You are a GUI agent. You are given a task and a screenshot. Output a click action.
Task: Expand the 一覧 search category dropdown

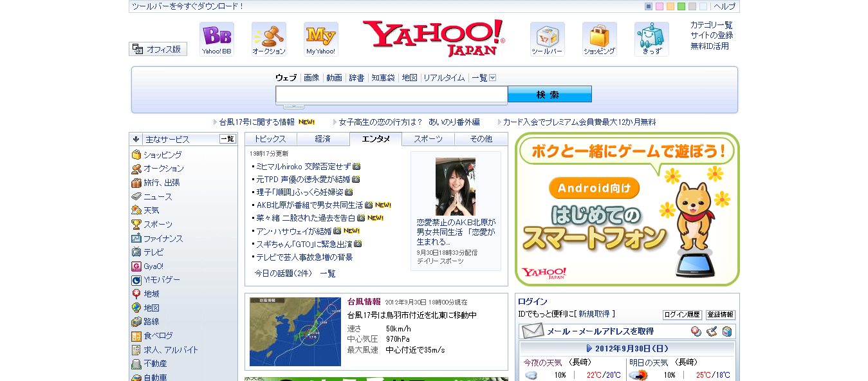[x=493, y=78]
